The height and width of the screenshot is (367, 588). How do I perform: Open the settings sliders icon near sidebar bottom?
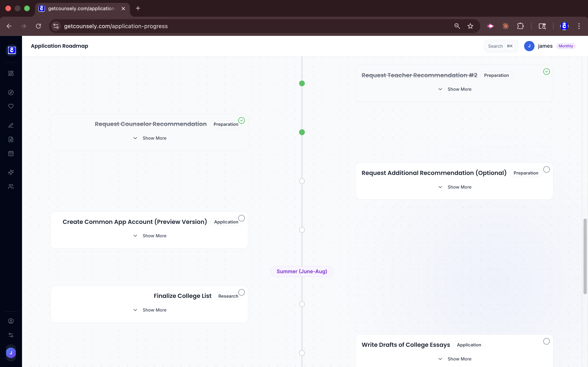click(x=11, y=335)
